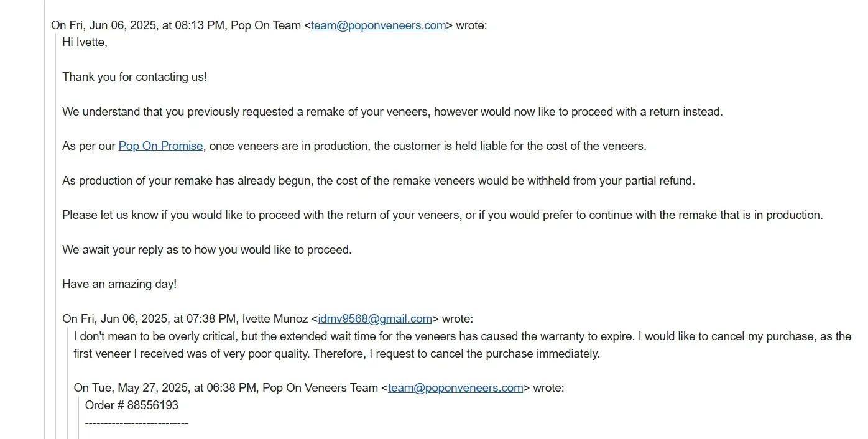Click the "We understand that you previously requested" paragraph
Viewport: 868px width, 439px height.
pyautogui.click(x=392, y=112)
